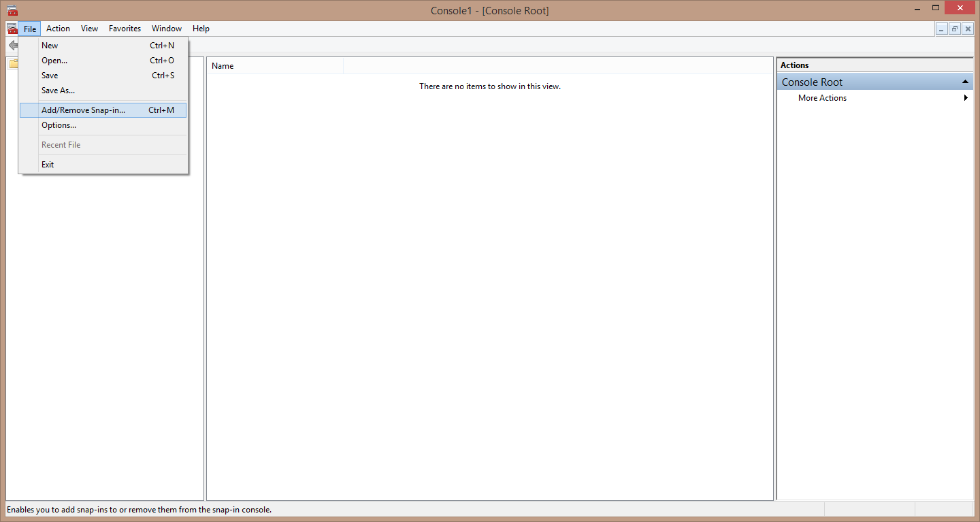Open the Help menu
The image size is (980, 522).
(x=201, y=29)
